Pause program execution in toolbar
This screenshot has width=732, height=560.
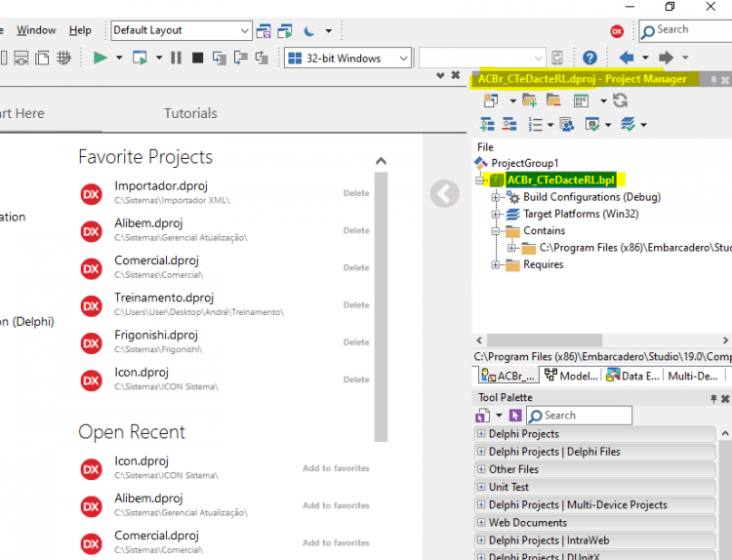coord(176,58)
